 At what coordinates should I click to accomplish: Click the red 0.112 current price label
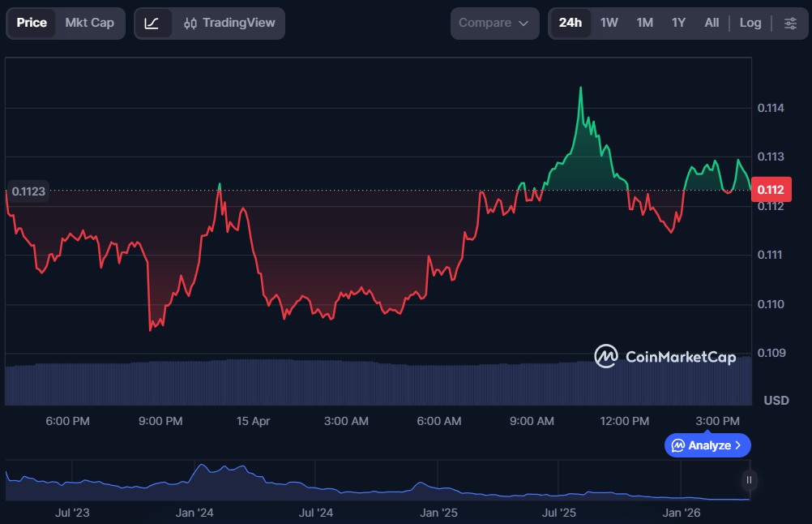click(770, 189)
